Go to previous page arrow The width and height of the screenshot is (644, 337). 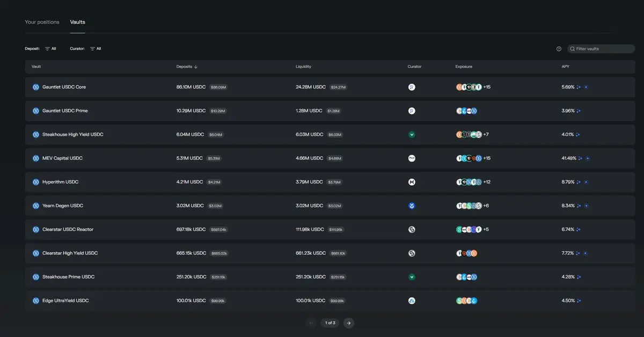click(x=311, y=323)
